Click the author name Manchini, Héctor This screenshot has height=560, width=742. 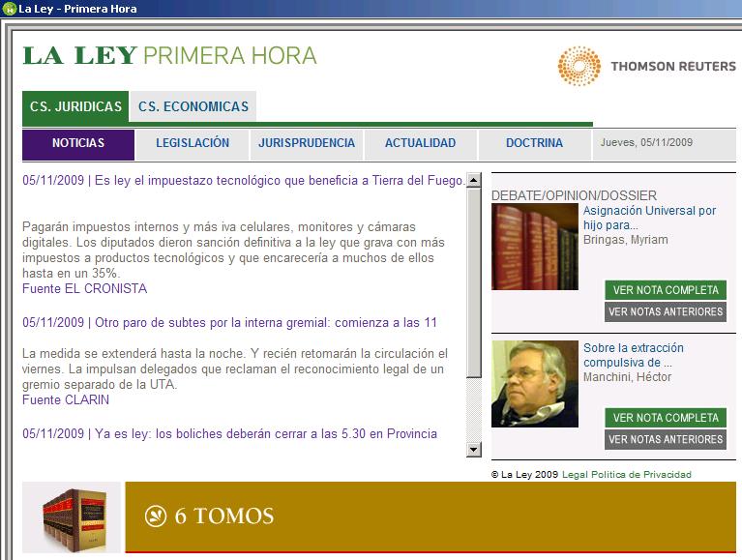tap(628, 377)
